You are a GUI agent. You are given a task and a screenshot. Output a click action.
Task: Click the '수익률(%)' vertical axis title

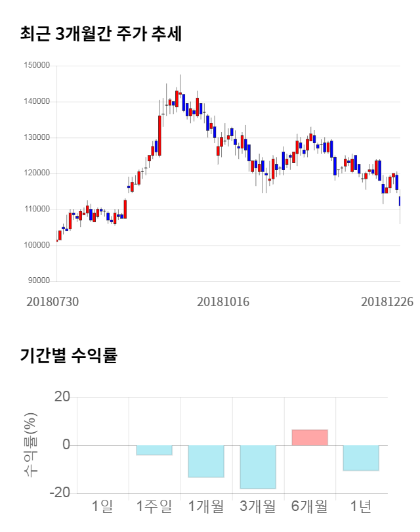point(30,445)
